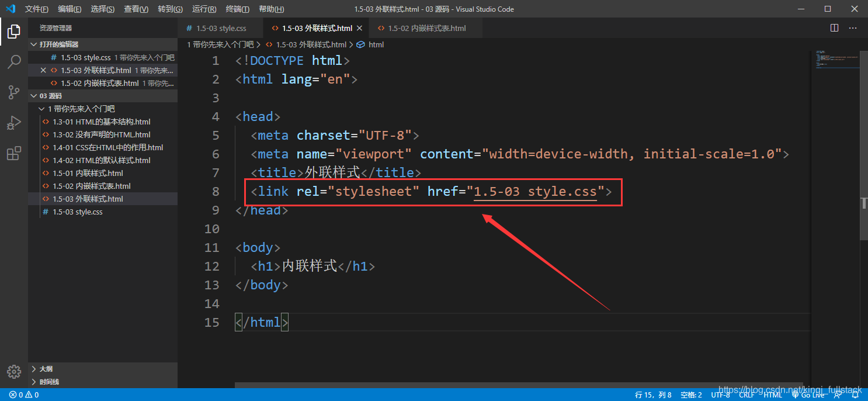Open the 帮助(H) menu
Image resolution: width=868 pixels, height=401 pixels.
click(271, 9)
